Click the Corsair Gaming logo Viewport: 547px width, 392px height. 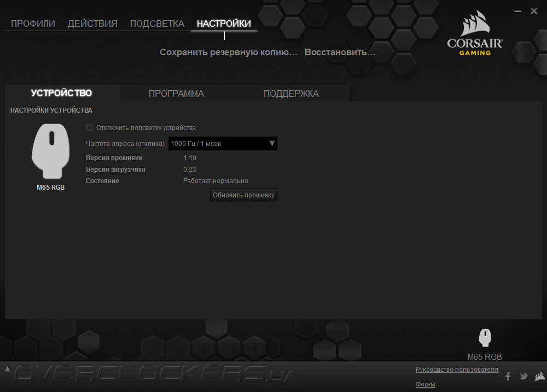pyautogui.click(x=475, y=33)
